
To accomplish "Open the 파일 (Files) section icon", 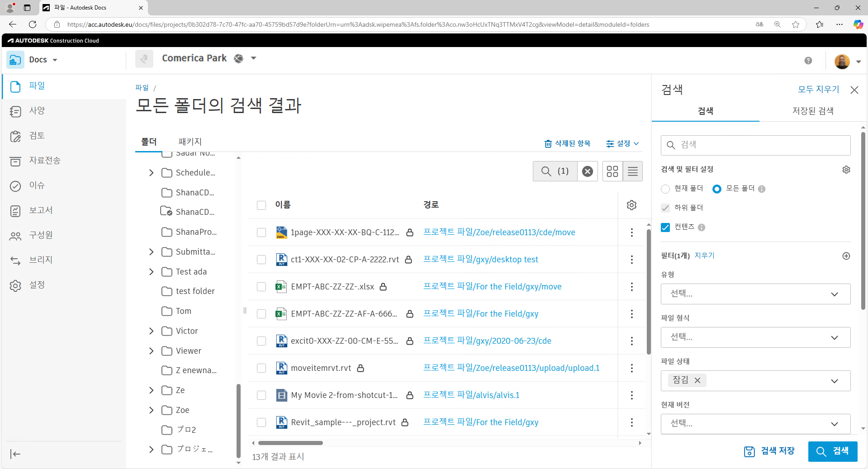I will pos(15,86).
